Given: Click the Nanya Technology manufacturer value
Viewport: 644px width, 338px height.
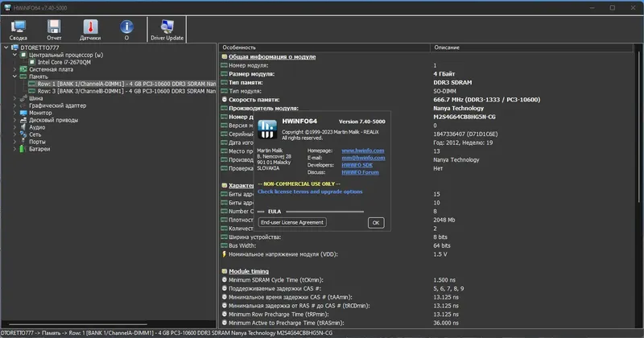Looking at the screenshot, I should pyautogui.click(x=458, y=109).
